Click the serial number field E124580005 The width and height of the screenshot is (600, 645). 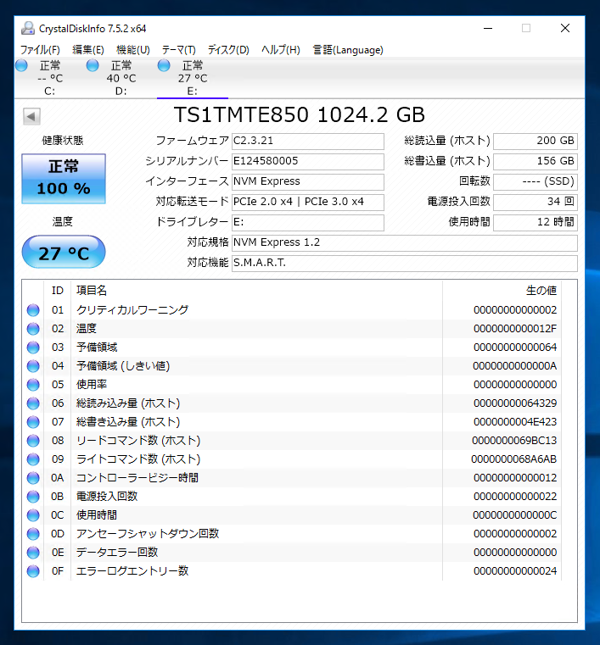pyautogui.click(x=308, y=161)
